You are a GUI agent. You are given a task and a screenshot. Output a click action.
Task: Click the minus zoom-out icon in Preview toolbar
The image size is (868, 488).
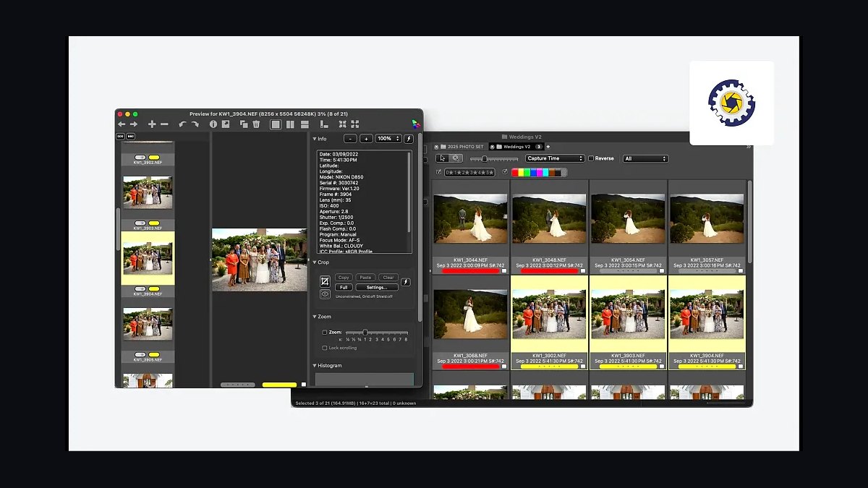[x=164, y=124]
